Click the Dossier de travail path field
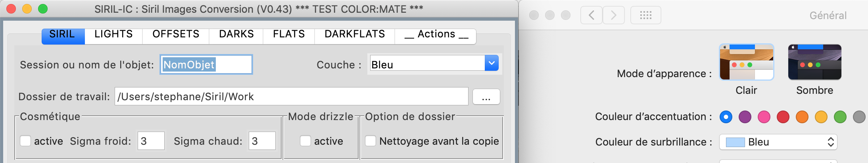This screenshot has width=868, height=163. [291, 97]
